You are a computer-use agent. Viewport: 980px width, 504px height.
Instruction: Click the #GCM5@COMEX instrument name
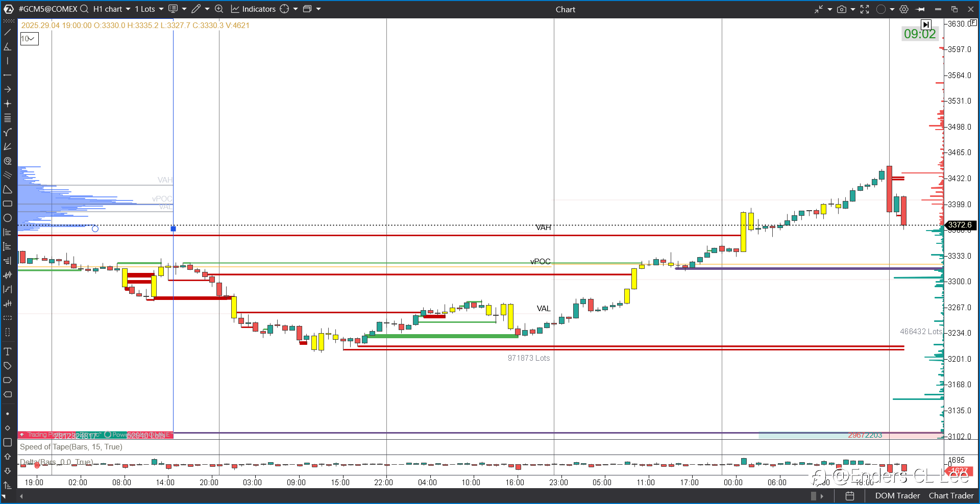(48, 9)
